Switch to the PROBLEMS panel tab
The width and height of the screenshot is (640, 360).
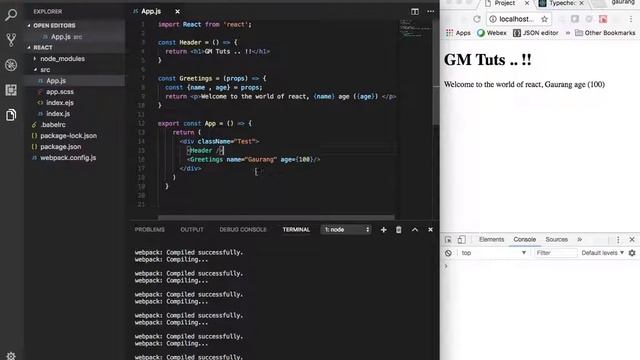(x=150, y=230)
